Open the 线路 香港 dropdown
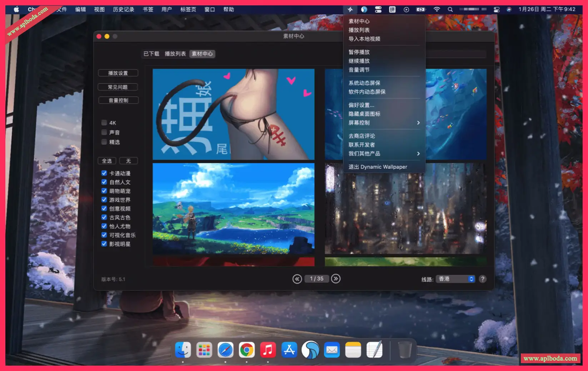Screen dimensions: 588x371 click(456, 279)
